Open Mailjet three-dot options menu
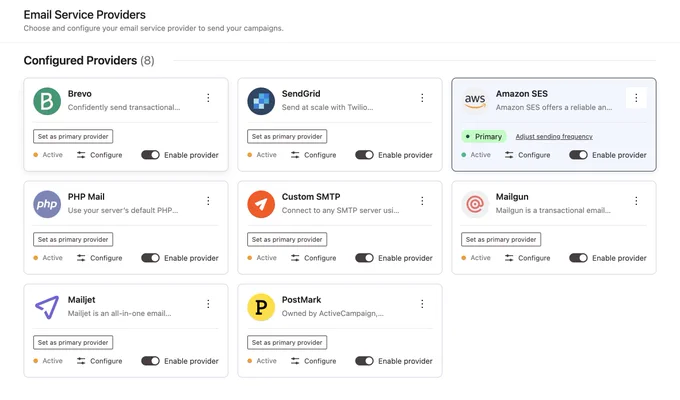Viewport: 680px width, 400px height. [x=208, y=304]
